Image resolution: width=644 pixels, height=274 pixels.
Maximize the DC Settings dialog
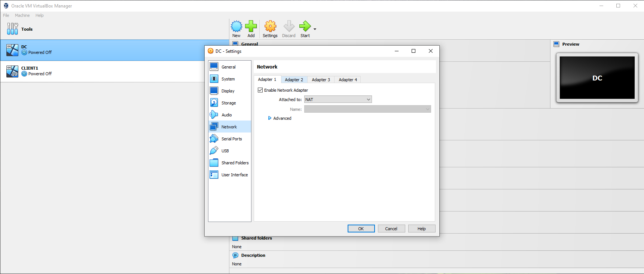(413, 51)
